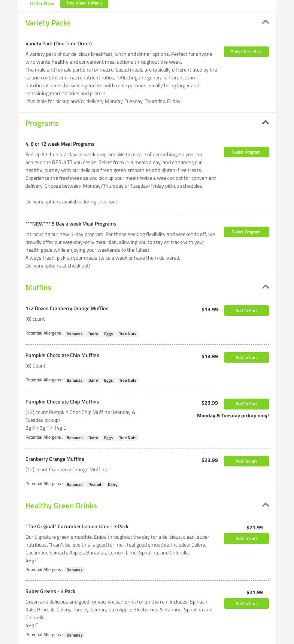Screen dimensions: 294x644
Task: Open the Variety Packs heading link
Action: 48,23
